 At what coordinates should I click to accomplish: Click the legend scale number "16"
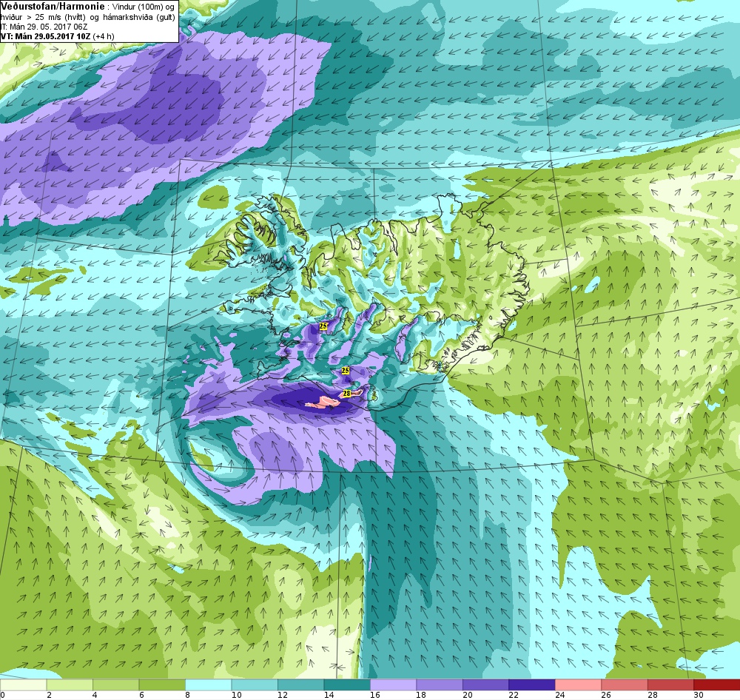[x=375, y=695]
